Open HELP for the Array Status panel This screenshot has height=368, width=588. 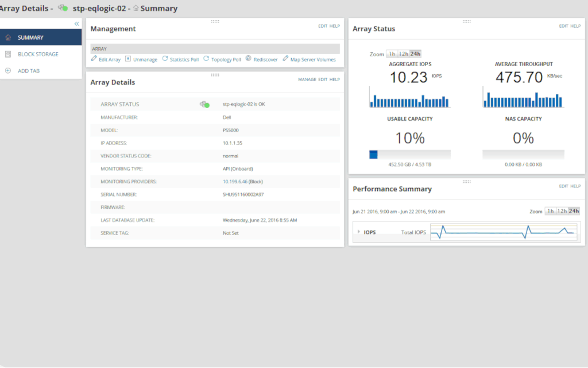coord(575,26)
